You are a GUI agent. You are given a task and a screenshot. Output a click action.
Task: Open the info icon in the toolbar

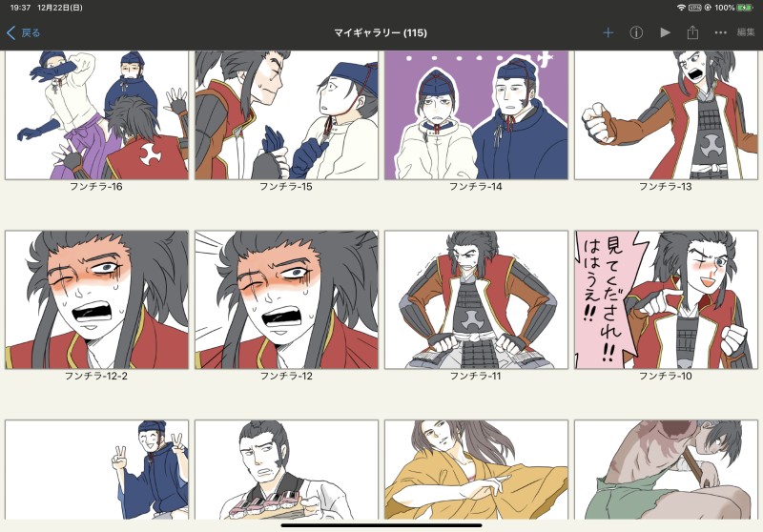[636, 32]
